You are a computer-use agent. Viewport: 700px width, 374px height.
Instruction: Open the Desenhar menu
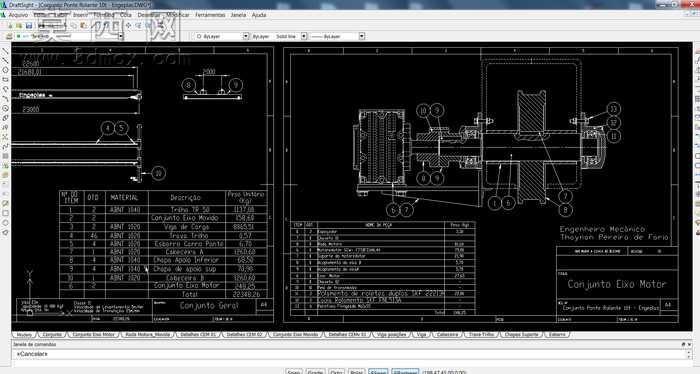[148, 15]
